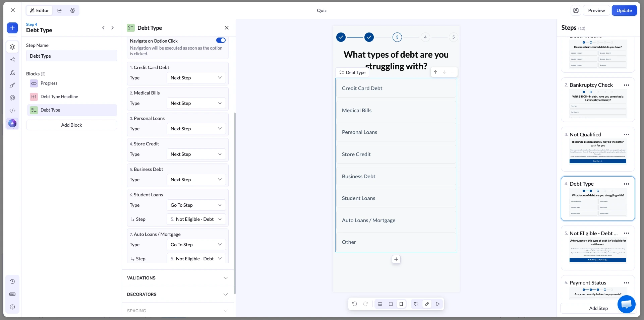This screenshot has width=644, height=320.
Task: Click the Add Block button
Action: click(x=71, y=125)
